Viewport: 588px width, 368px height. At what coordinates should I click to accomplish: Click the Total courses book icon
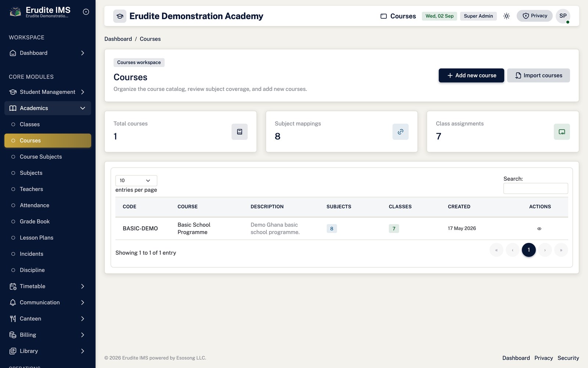(240, 132)
